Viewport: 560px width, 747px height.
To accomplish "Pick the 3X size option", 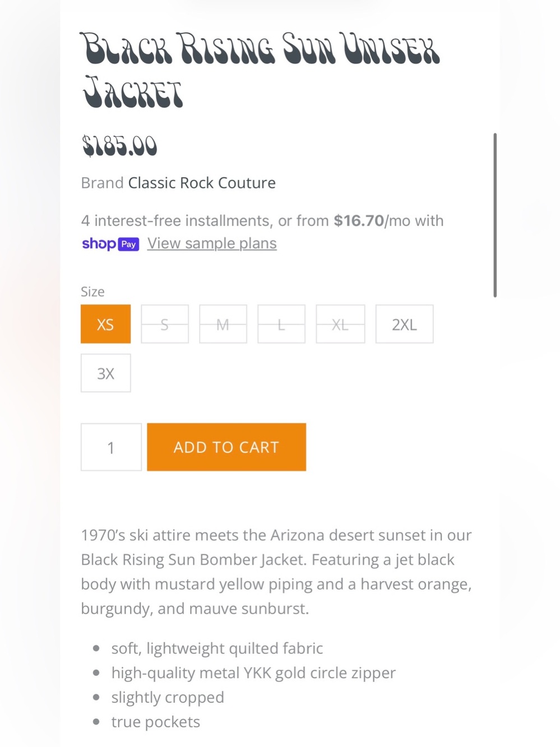I will 105,373.
